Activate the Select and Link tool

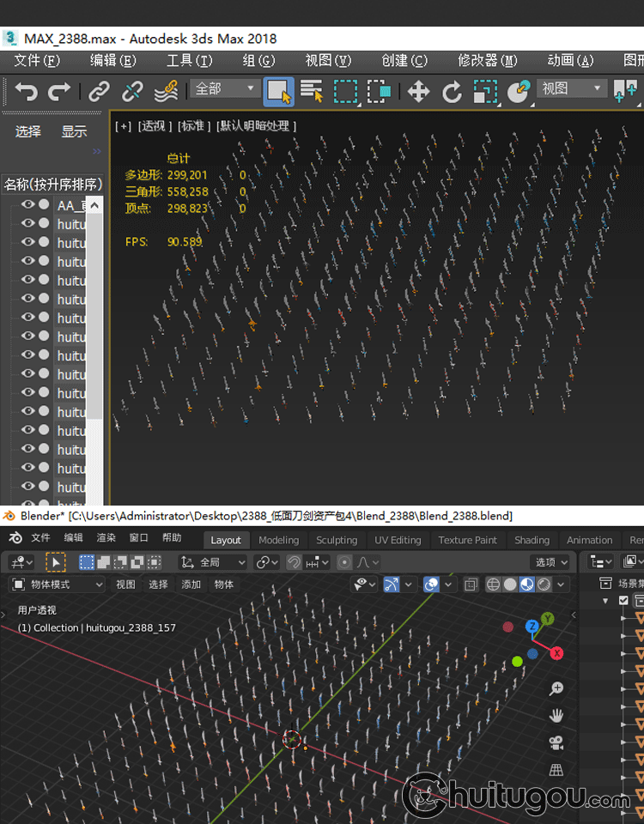(100, 91)
